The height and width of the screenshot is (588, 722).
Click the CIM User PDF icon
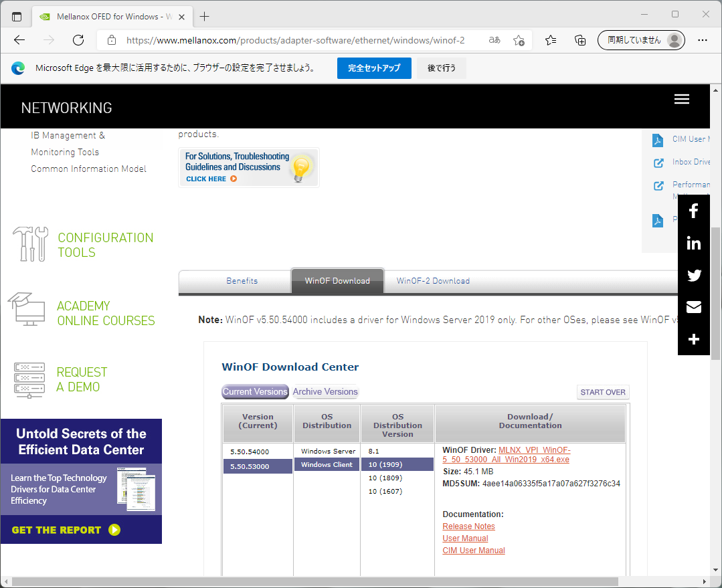point(658,140)
